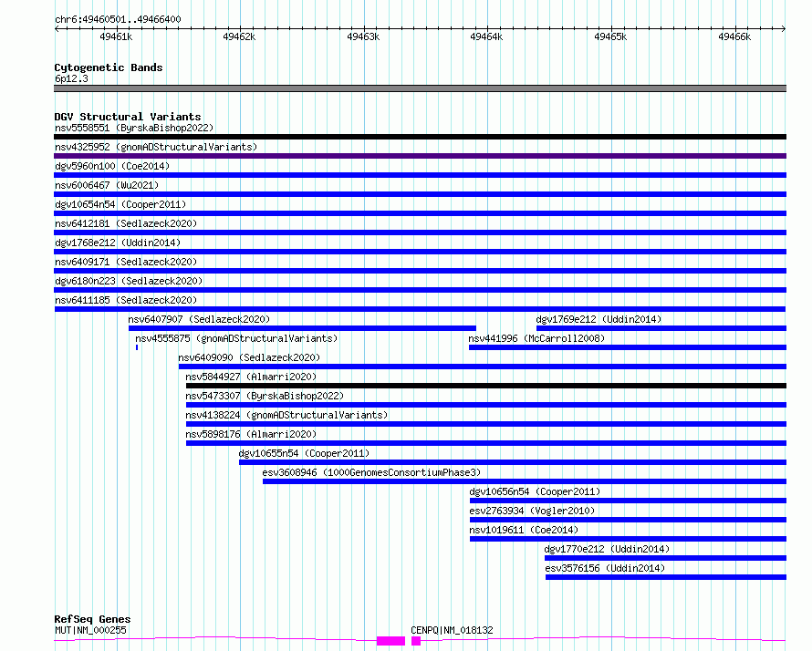
Task: Click nsv4138224 gnomAD variant label
Action: point(286,415)
